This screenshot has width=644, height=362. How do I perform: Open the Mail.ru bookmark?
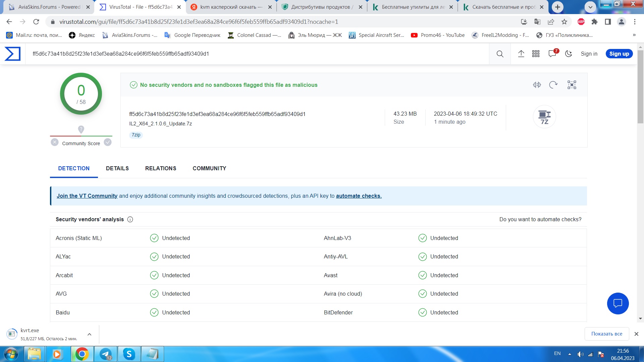click(x=34, y=35)
